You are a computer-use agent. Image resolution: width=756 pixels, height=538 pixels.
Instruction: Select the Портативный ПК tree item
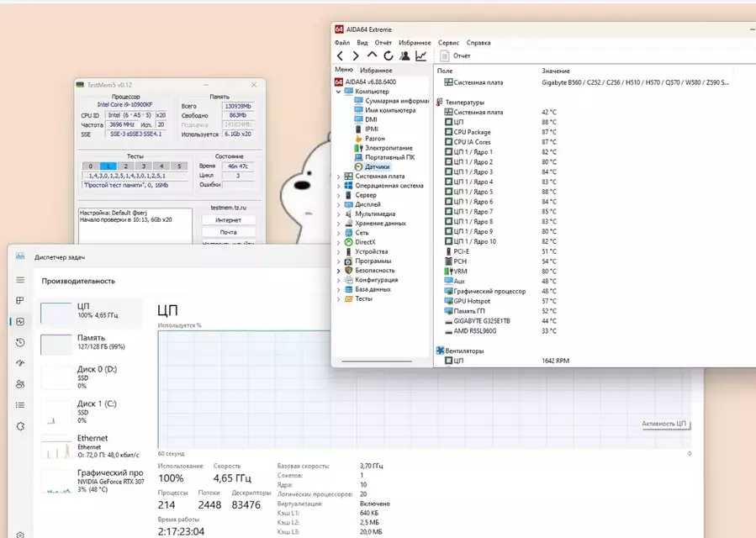(384, 157)
